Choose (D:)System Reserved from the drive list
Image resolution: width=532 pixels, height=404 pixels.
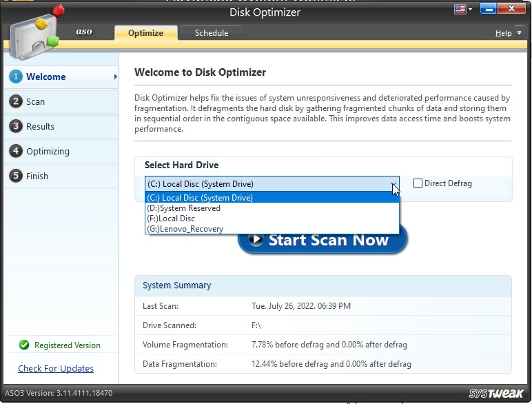272,208
